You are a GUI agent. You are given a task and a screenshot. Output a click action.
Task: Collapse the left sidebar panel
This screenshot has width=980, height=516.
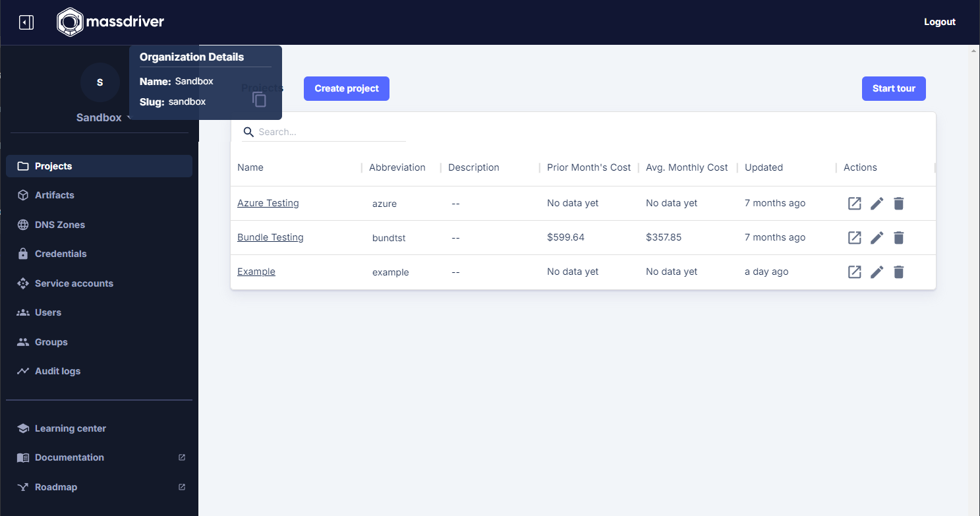pyautogui.click(x=26, y=22)
